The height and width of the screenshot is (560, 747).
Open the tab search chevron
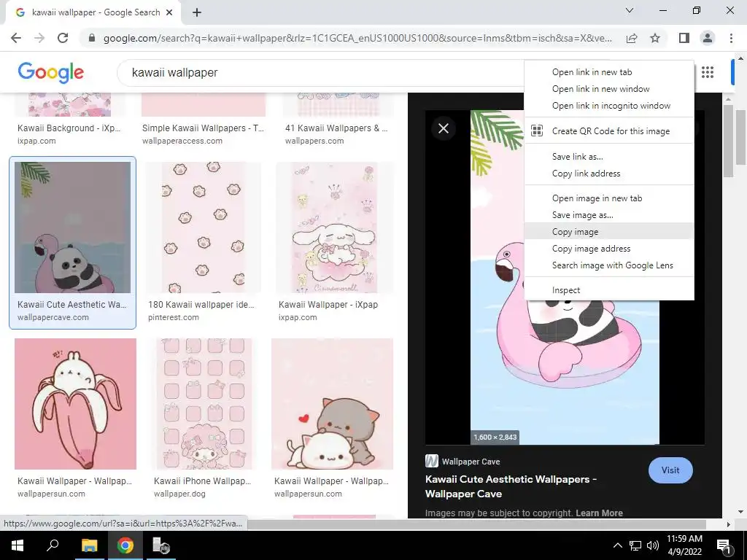tap(630, 10)
